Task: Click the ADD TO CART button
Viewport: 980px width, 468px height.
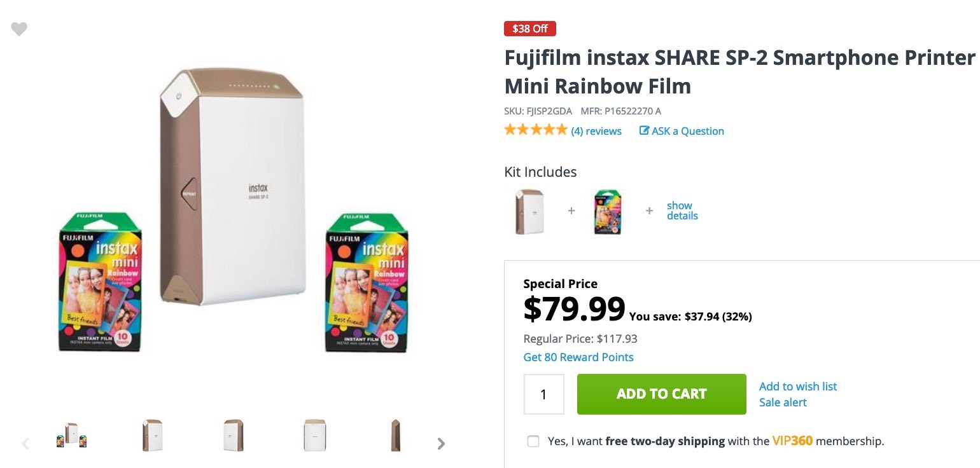Action: 661,394
